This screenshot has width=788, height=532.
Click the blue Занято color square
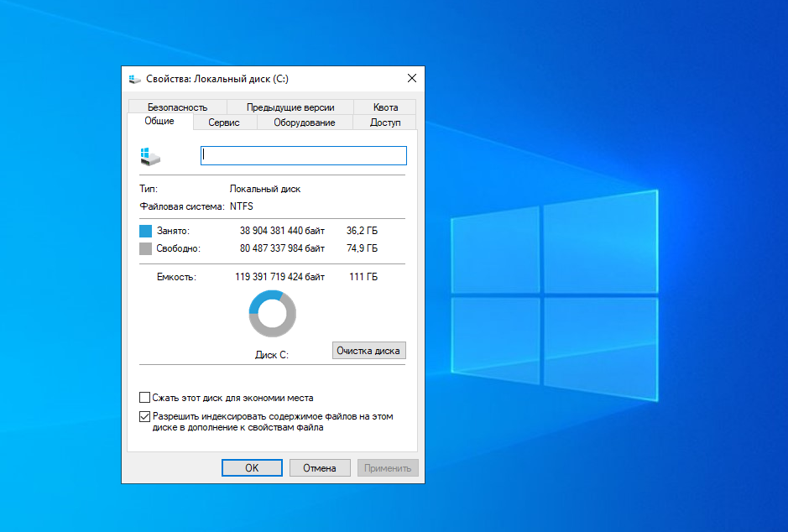145,231
